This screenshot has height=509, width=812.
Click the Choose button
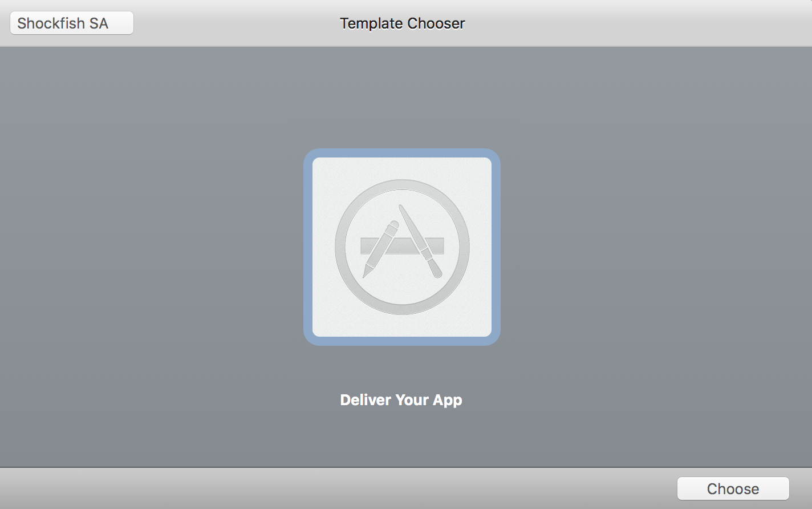(x=733, y=488)
